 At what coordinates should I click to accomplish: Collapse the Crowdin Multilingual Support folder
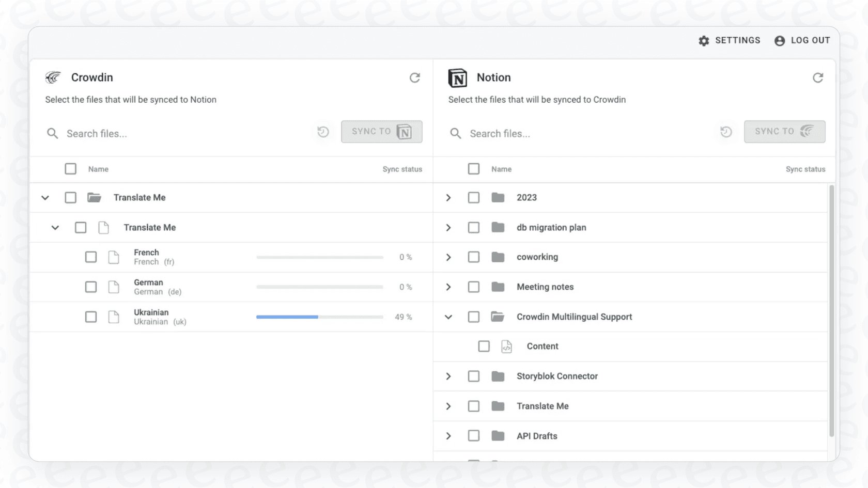click(x=447, y=317)
